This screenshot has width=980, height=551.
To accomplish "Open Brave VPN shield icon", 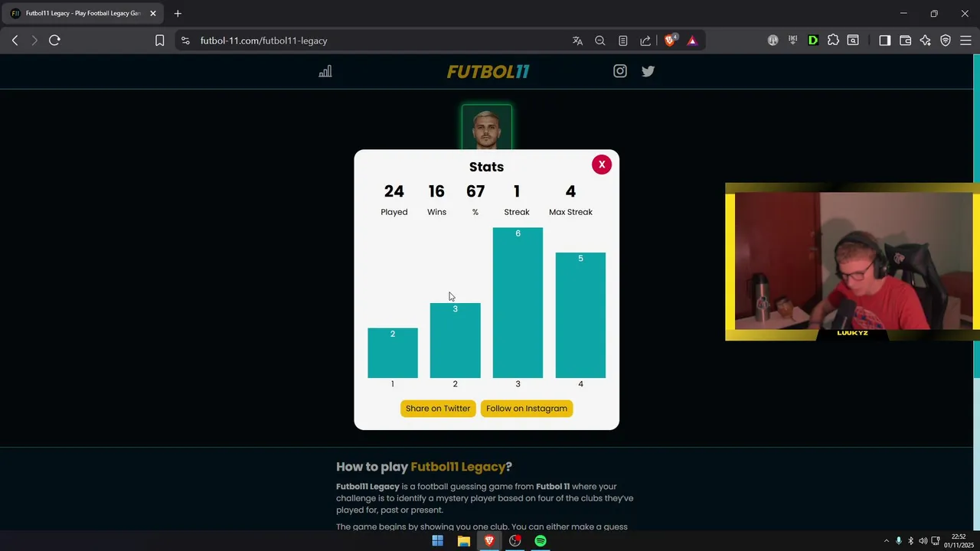I will (x=946, y=41).
